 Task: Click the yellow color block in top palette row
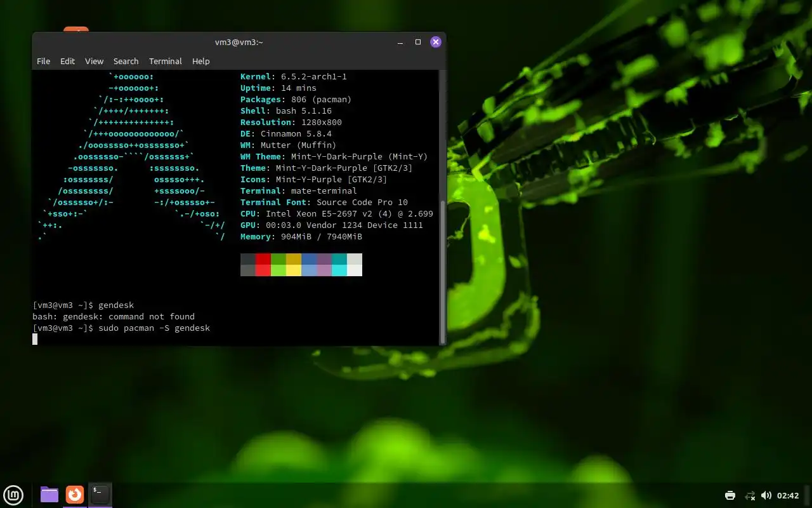click(294, 259)
